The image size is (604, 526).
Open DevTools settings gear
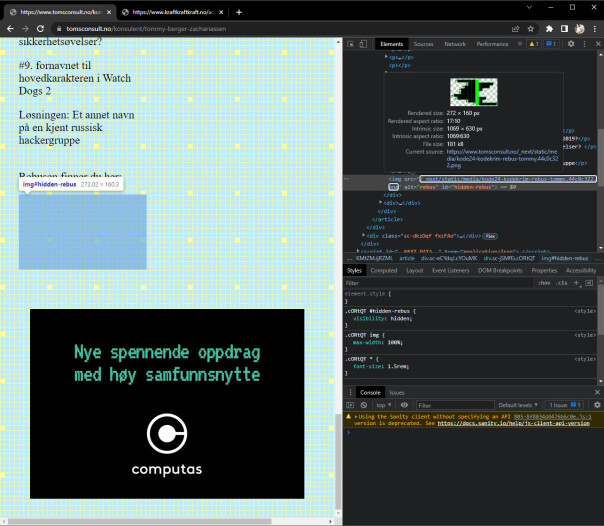pos(571,44)
